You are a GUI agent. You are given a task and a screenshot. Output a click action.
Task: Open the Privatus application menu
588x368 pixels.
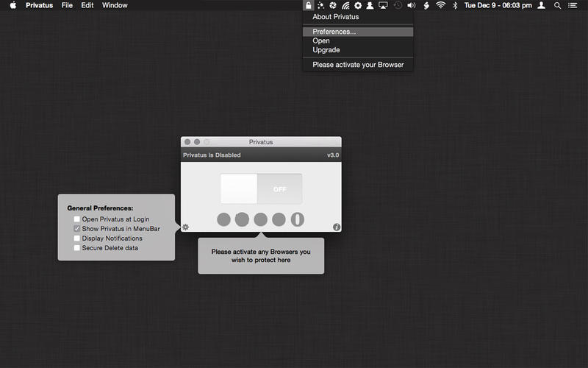(x=39, y=5)
